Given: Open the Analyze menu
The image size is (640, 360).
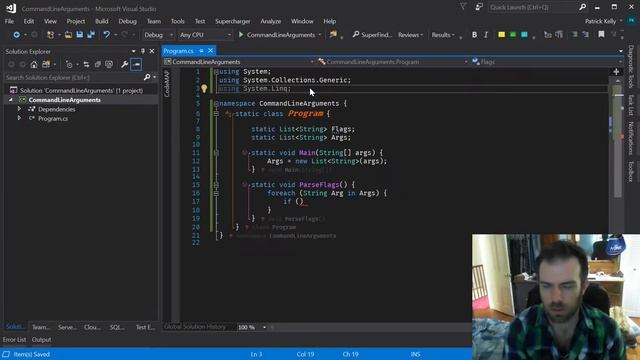Looking at the screenshot, I should (x=271, y=21).
